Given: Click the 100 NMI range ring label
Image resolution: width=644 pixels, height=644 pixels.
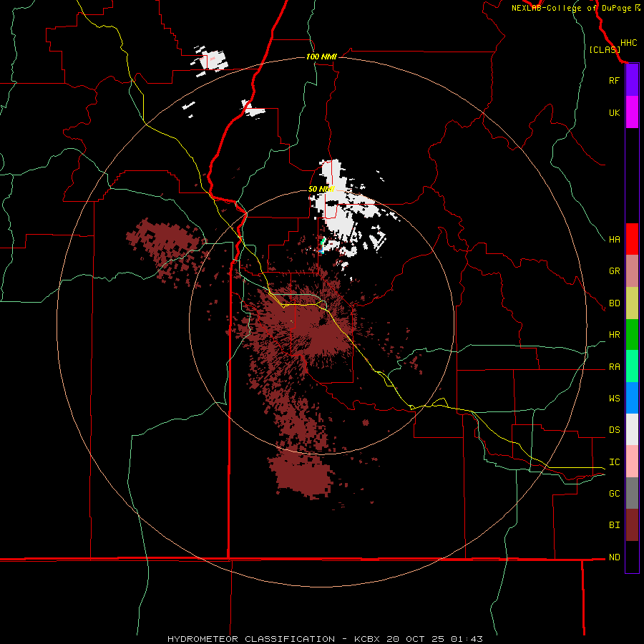Looking at the screenshot, I should pyautogui.click(x=321, y=57).
